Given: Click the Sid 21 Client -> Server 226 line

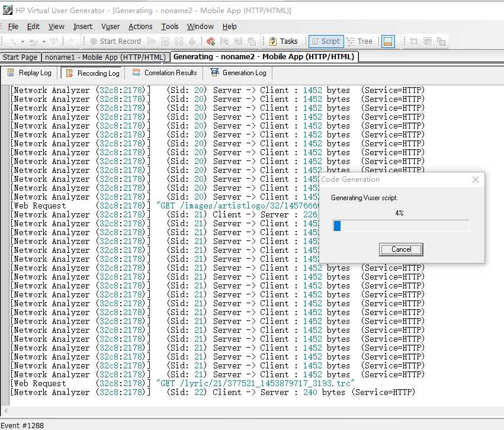Looking at the screenshot, I should [x=164, y=214].
